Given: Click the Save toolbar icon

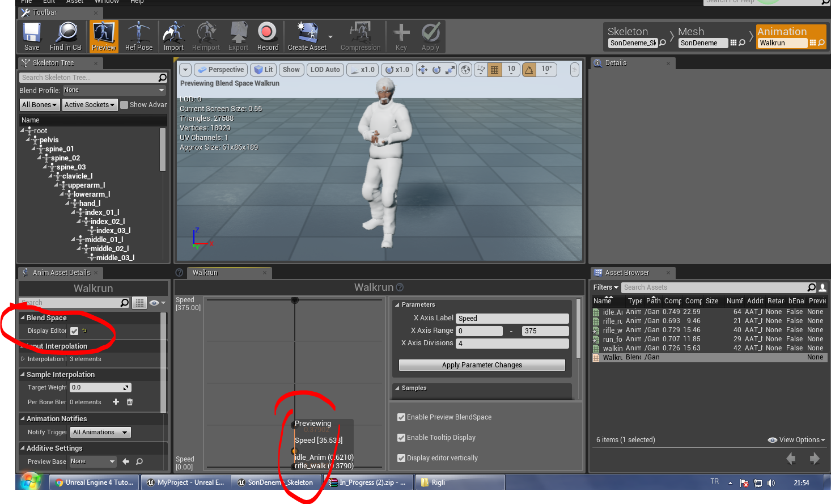Looking at the screenshot, I should pos(32,37).
